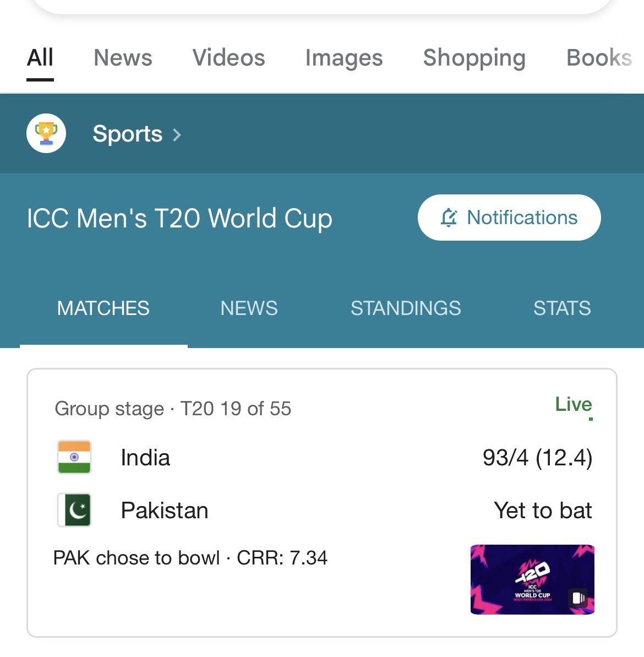Screen dimensions: 644x657
Task: Click the Live status label
Action: [573, 405]
